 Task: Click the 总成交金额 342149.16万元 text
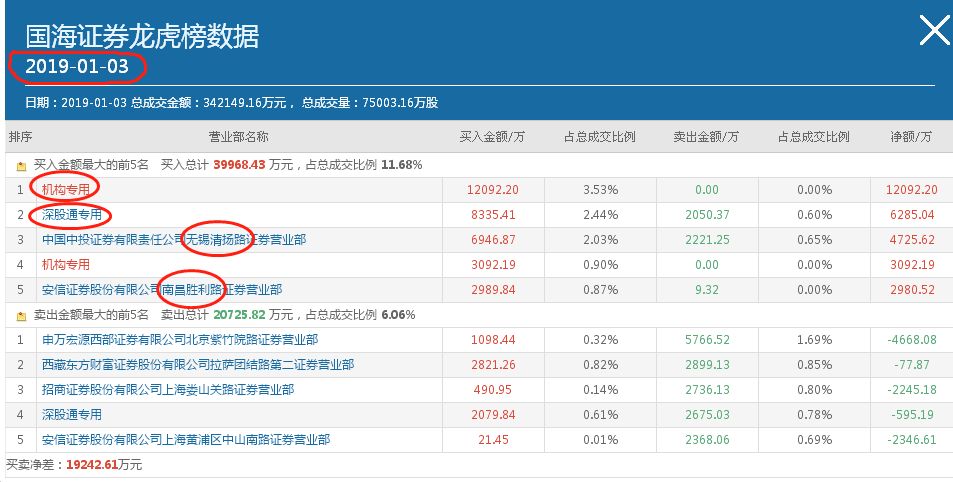tap(208, 103)
